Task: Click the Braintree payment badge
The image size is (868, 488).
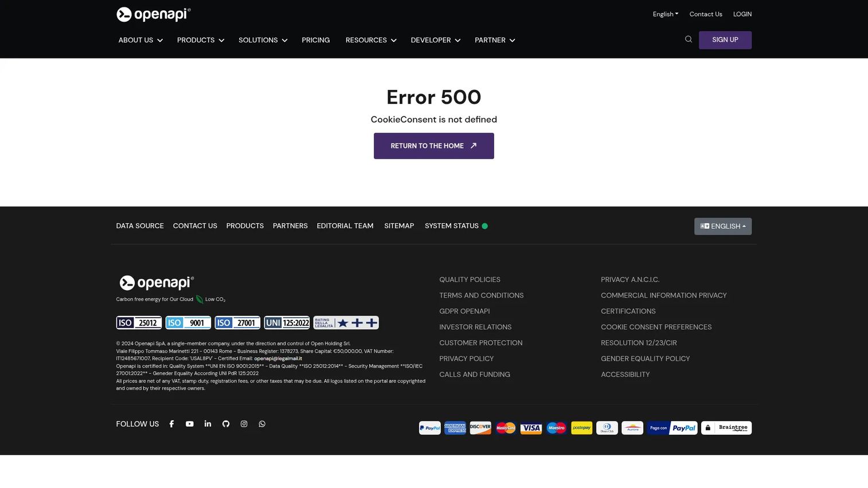Action: tap(726, 428)
